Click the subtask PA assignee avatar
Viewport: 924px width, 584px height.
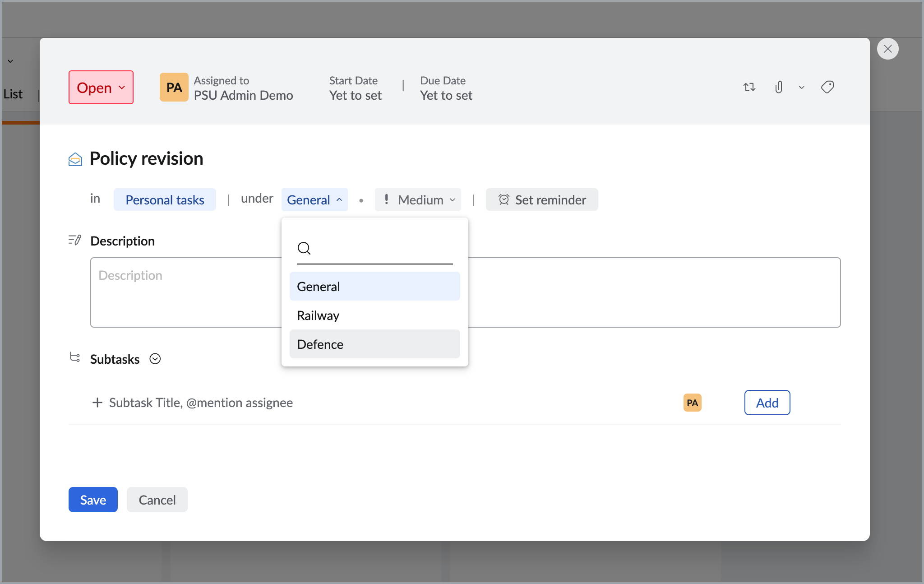692,403
